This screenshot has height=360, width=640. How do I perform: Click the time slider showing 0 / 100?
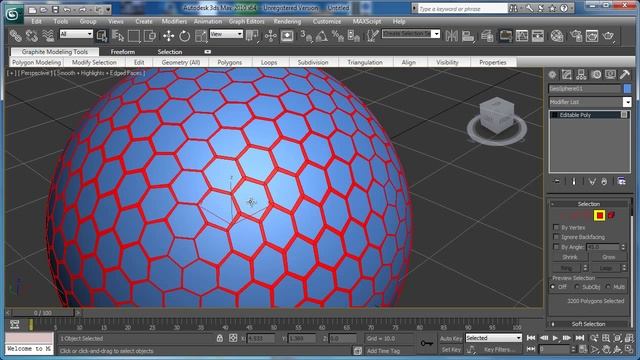(x=43, y=313)
